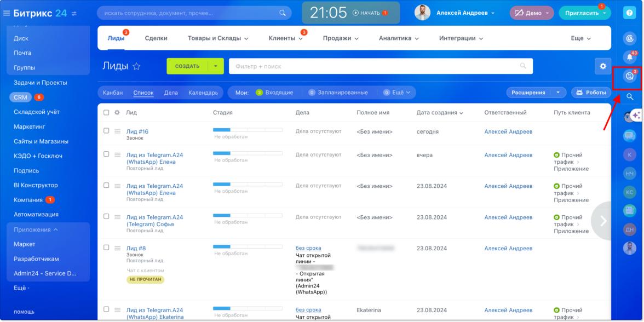Expand the СОЗДАТЬ button dropdown arrow
This screenshot has width=644, height=322.
click(x=216, y=66)
